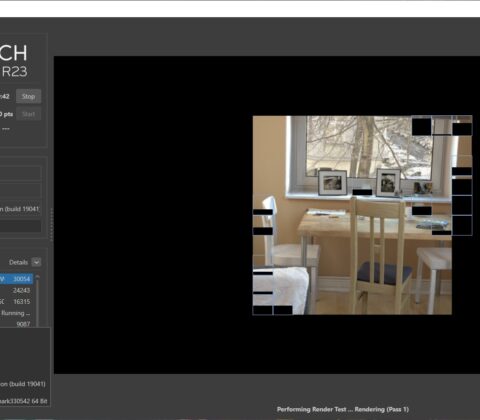
Task: Click the greyed-out Start button
Action: pos(28,114)
